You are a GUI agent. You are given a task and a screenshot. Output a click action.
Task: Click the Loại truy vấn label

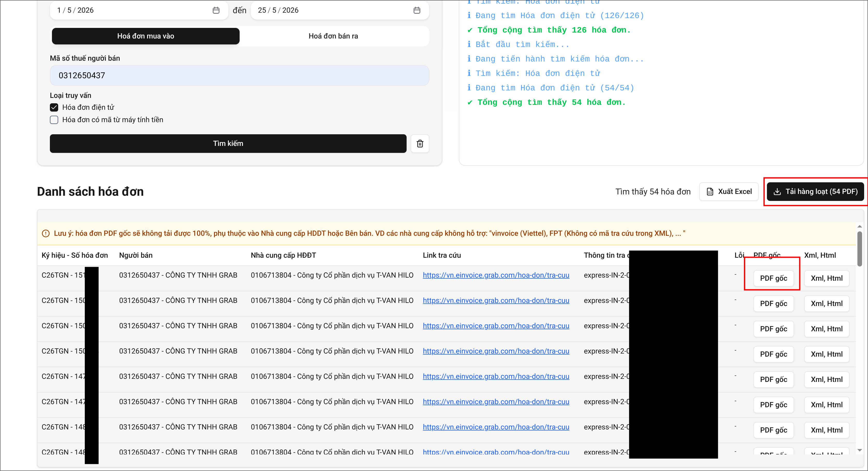tap(70, 95)
